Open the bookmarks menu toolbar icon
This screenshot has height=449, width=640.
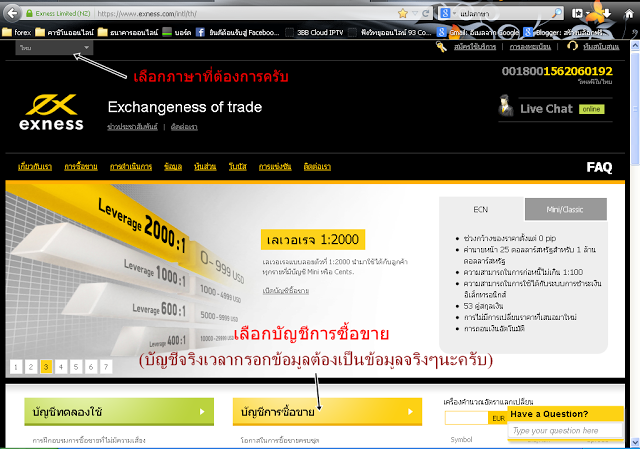[x=577, y=13]
